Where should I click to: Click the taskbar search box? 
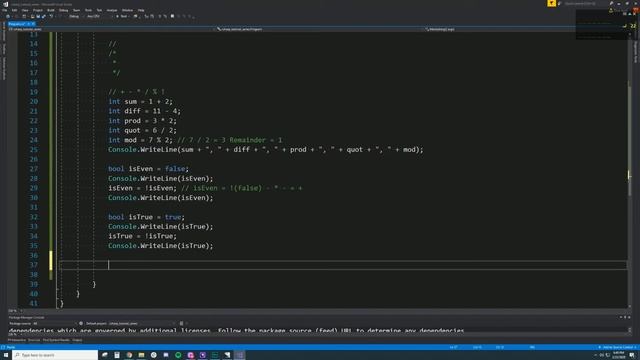coord(55,355)
